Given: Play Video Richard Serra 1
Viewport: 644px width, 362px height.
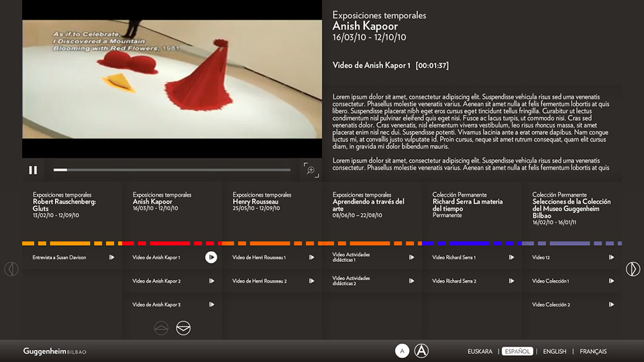Looking at the screenshot, I should [x=511, y=257].
